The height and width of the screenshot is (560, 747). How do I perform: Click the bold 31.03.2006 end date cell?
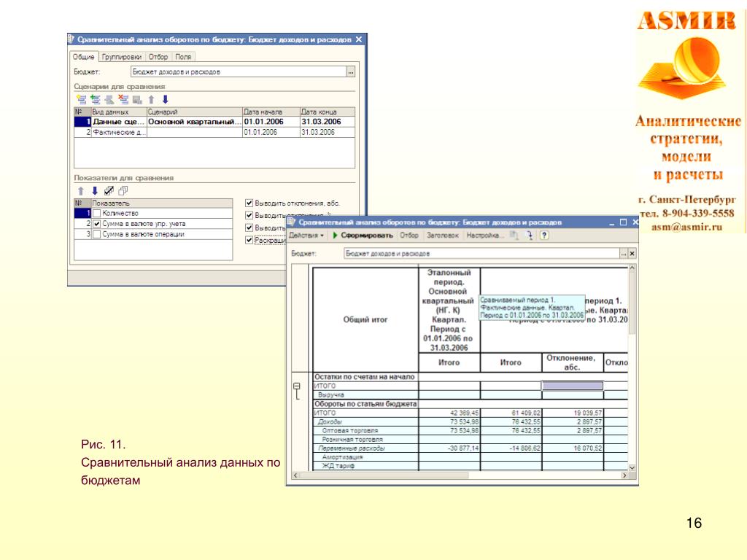click(328, 122)
